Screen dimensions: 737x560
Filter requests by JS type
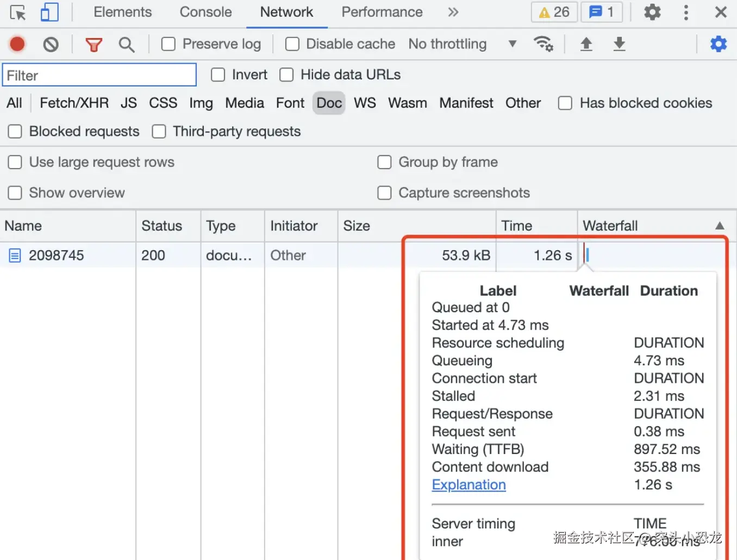click(x=129, y=103)
